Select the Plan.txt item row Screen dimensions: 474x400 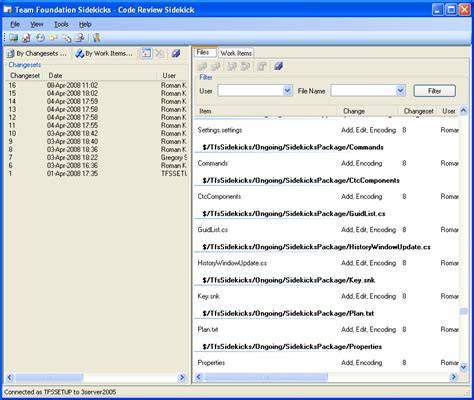click(x=327, y=329)
